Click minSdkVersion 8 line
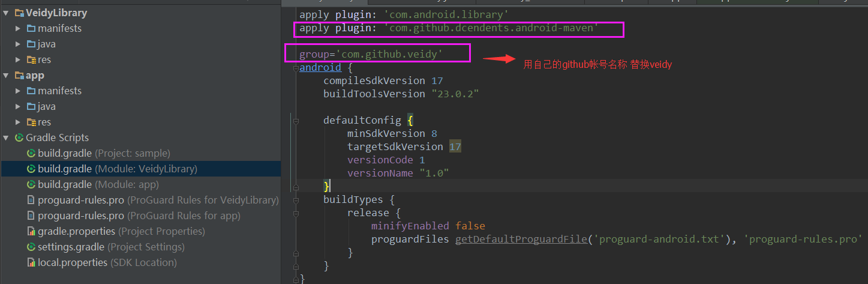The height and width of the screenshot is (284, 868). [392, 133]
